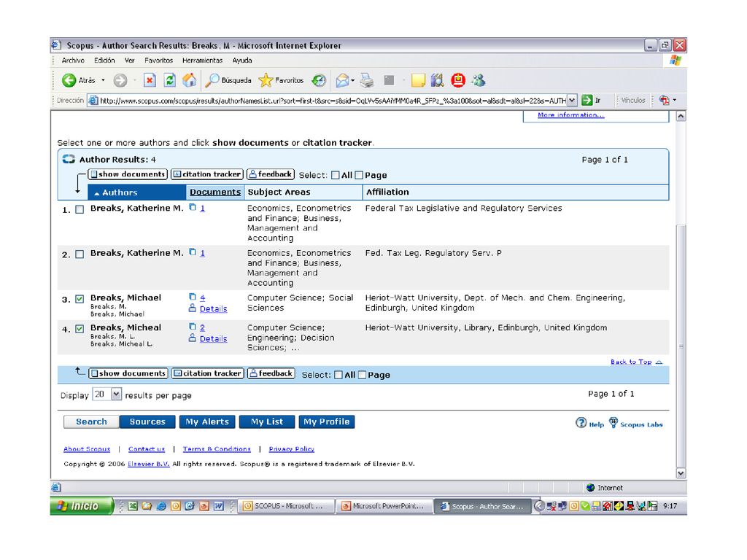Check Select Page above the results table

click(x=359, y=175)
